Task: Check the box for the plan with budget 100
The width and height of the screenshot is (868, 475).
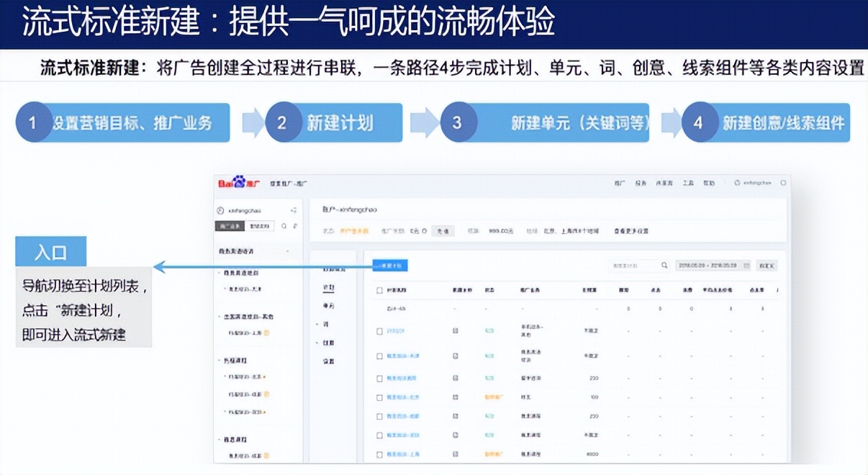Action: point(380,397)
